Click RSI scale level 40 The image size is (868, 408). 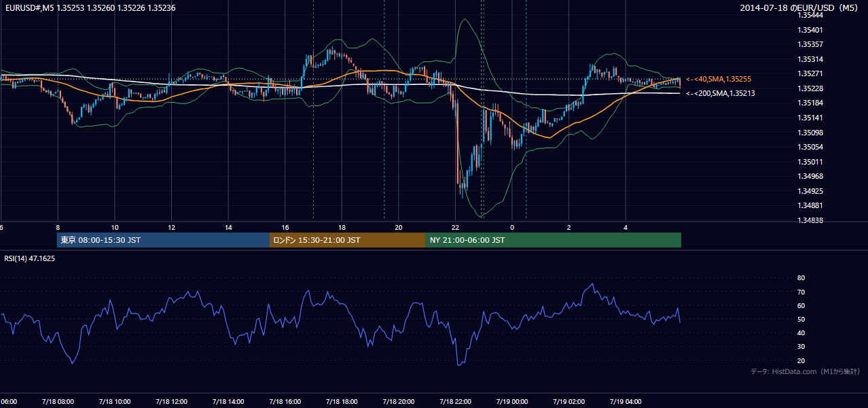point(801,333)
